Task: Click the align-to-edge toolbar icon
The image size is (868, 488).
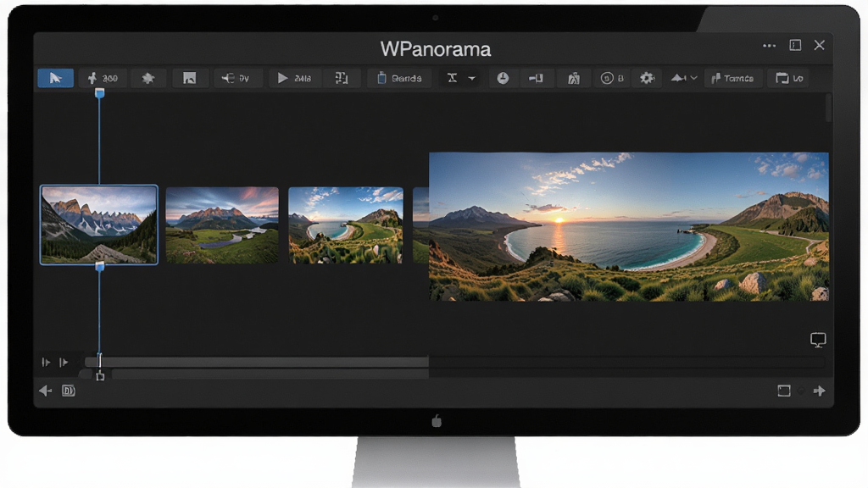Action: tap(536, 78)
